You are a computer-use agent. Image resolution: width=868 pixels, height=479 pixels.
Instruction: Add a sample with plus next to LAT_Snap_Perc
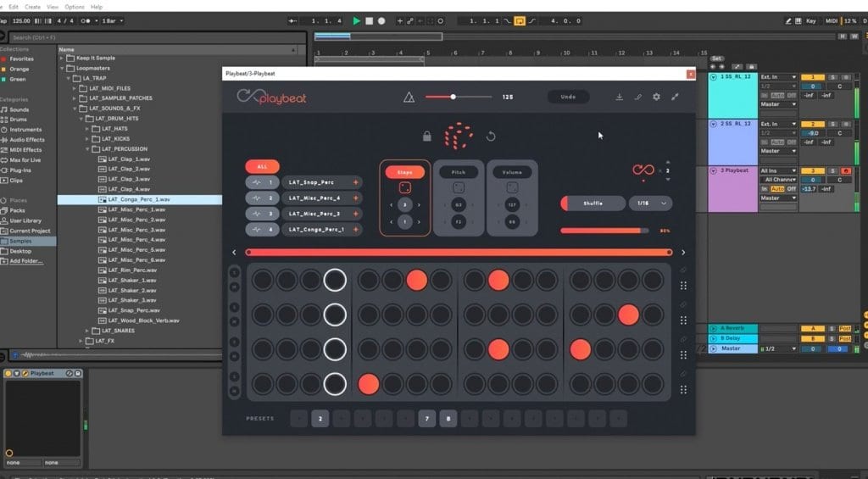click(x=355, y=182)
